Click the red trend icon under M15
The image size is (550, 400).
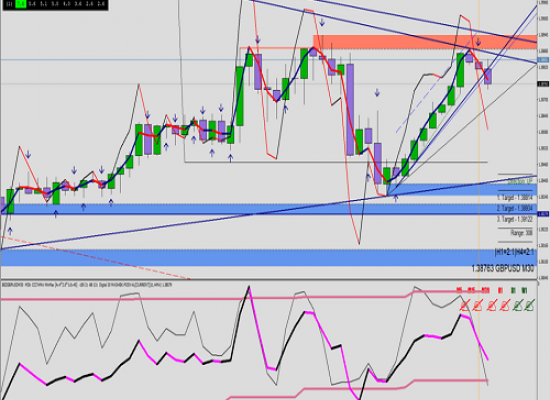pyautogui.click(x=478, y=306)
